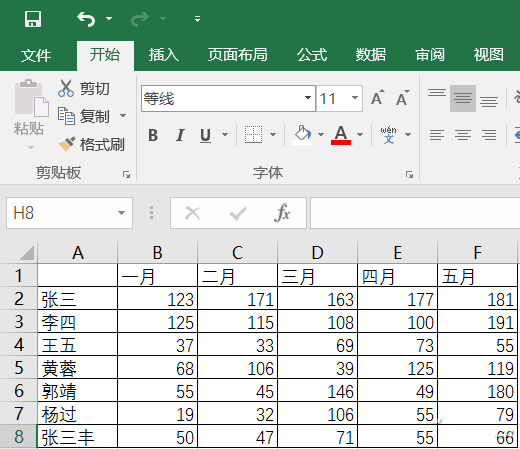Expand the font size dropdown
The width and height of the screenshot is (520, 449).
tap(355, 98)
